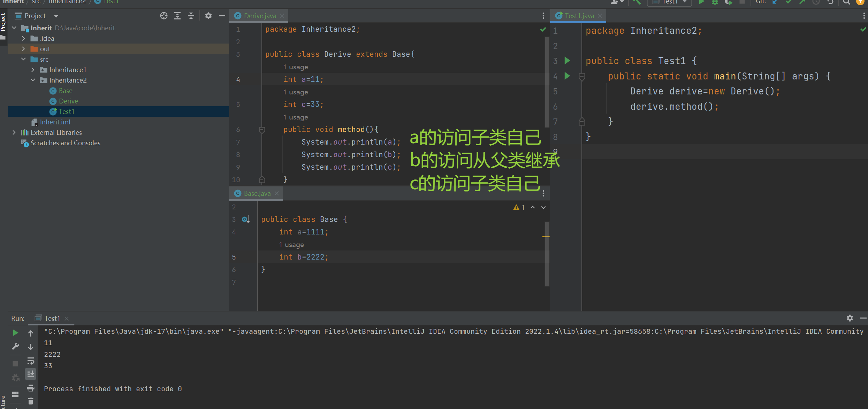
Task: Run Test1 with Coverage icon
Action: click(x=728, y=2)
